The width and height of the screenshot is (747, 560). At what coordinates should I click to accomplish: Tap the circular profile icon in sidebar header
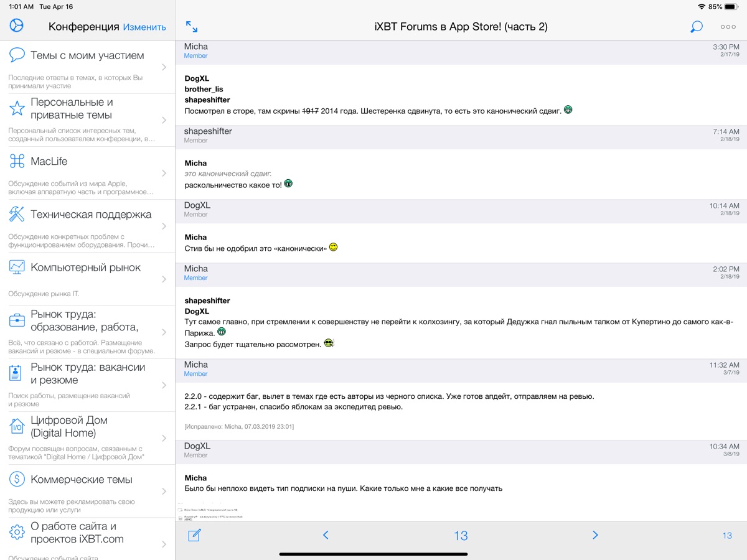click(x=17, y=26)
